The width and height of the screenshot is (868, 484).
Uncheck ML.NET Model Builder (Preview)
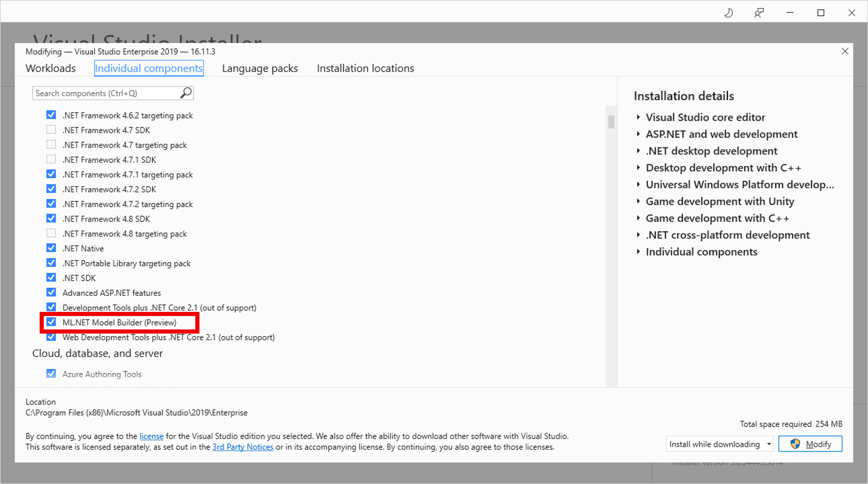pos(51,322)
